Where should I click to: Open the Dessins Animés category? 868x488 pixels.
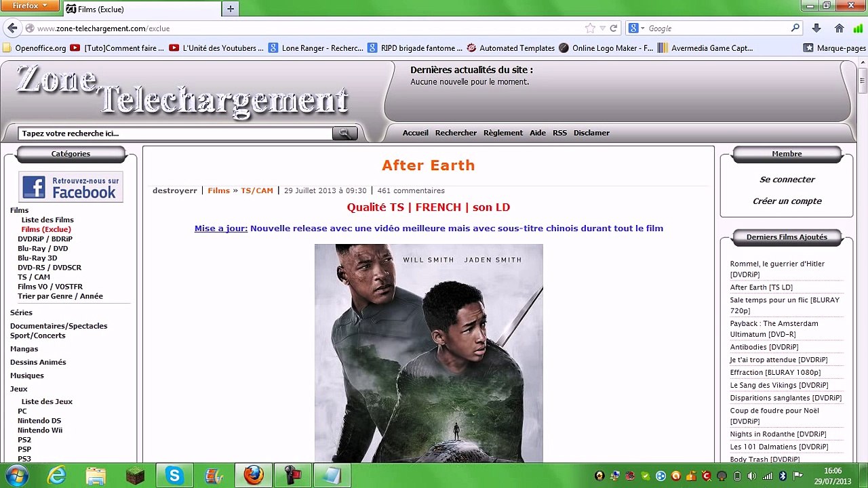38,362
